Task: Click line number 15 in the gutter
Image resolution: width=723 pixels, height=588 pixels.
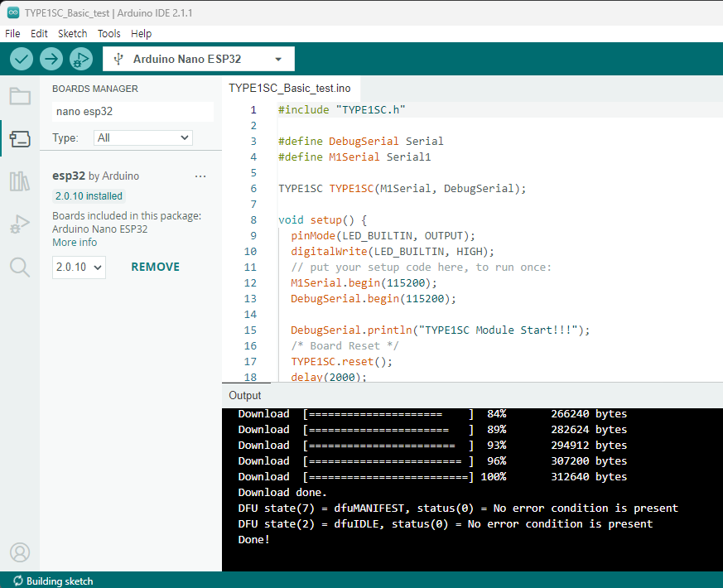Action: pyautogui.click(x=250, y=330)
